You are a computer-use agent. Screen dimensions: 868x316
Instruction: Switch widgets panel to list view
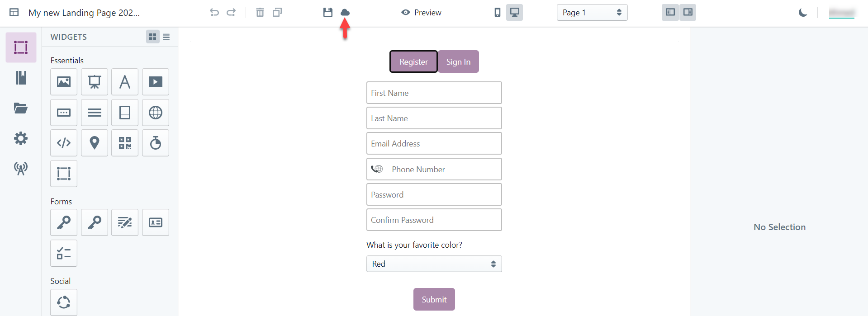coord(166,37)
